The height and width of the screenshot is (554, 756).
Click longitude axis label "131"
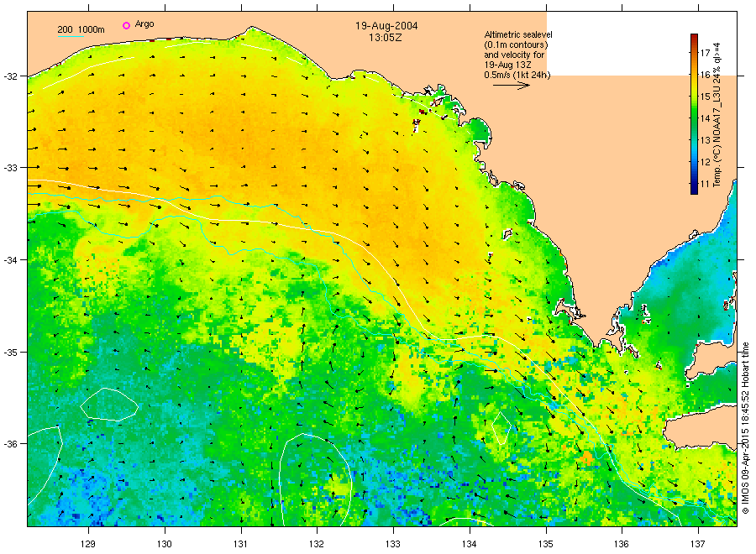point(240,545)
